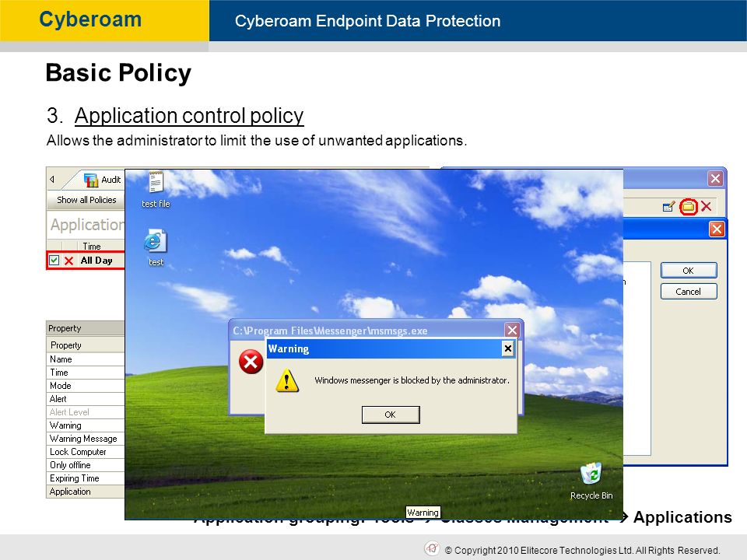Select the Expiring Time property row
This screenshot has width=747, height=560.
[x=86, y=478]
